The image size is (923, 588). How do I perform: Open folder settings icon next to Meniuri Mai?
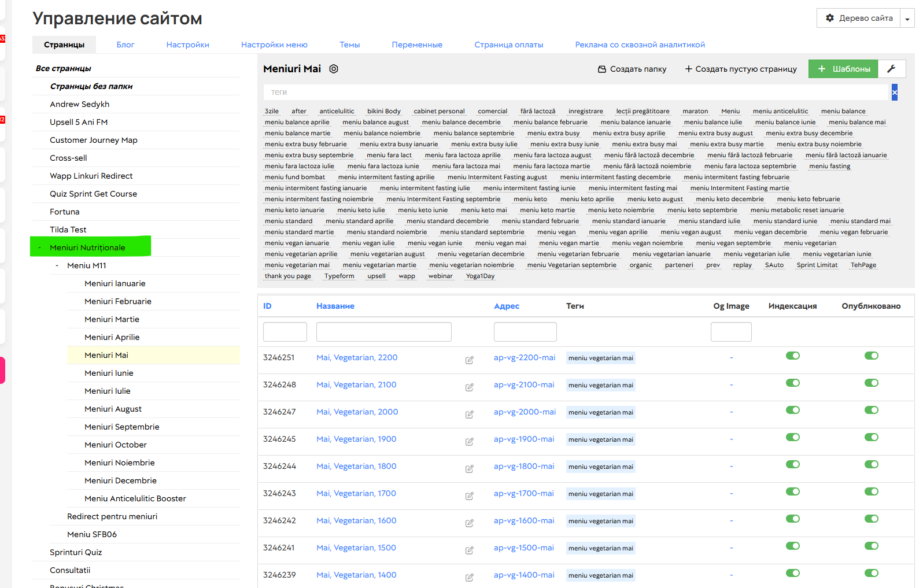click(334, 69)
